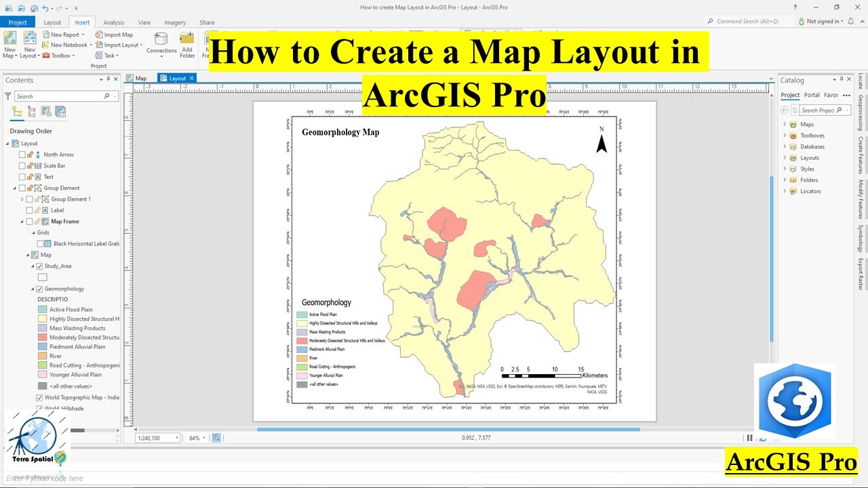Expand the Maps folder in Catalog
The width and height of the screenshot is (868, 488).
pos(785,124)
